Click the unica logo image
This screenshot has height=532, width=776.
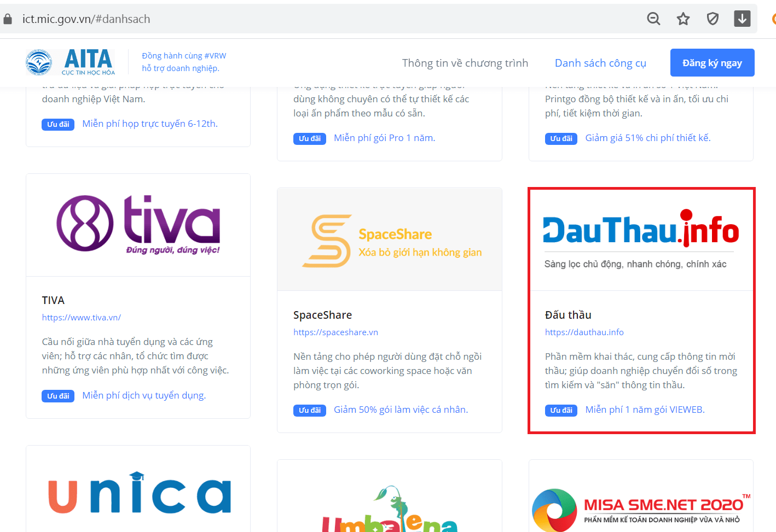pyautogui.click(x=140, y=493)
